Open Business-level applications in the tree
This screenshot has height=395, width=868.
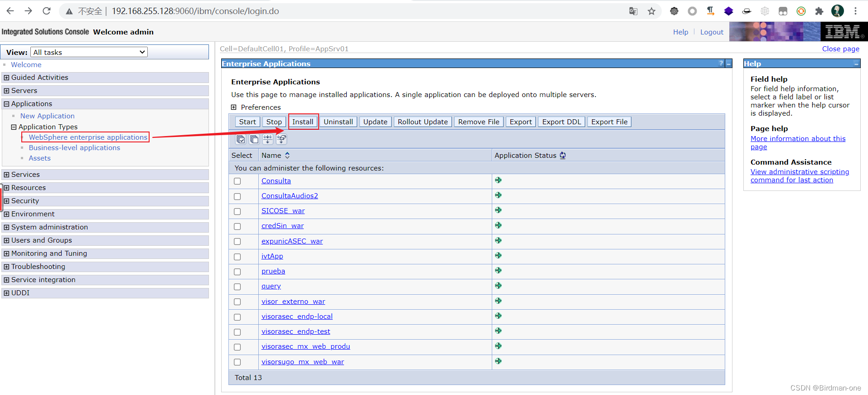(x=74, y=148)
